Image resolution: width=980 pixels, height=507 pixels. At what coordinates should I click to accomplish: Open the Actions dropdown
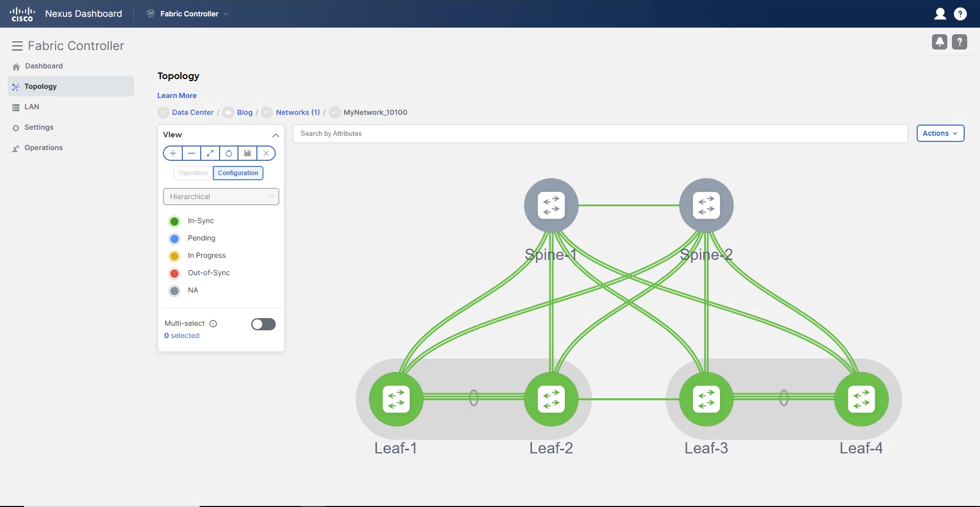coord(940,133)
